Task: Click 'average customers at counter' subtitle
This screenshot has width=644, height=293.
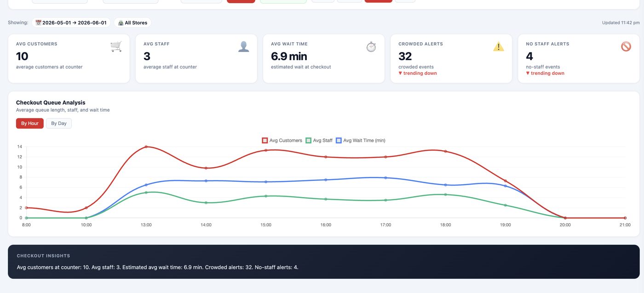Action: tap(49, 67)
